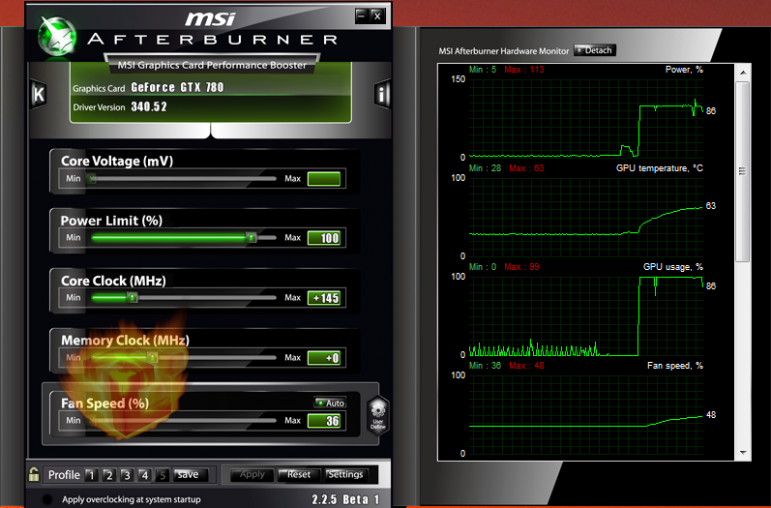Image resolution: width=771 pixels, height=508 pixels.
Task: Click the Memory Clock value field showing +0
Action: (324, 358)
